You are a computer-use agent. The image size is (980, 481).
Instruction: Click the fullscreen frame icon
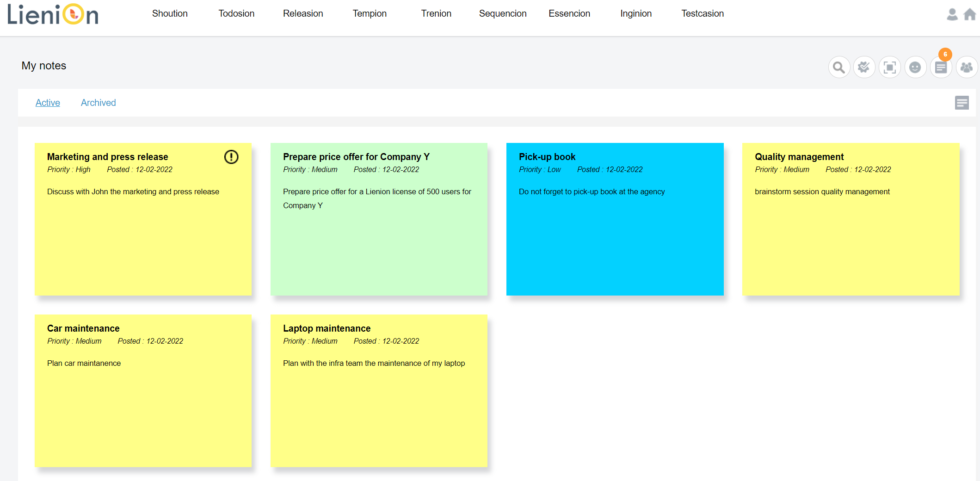coord(889,68)
